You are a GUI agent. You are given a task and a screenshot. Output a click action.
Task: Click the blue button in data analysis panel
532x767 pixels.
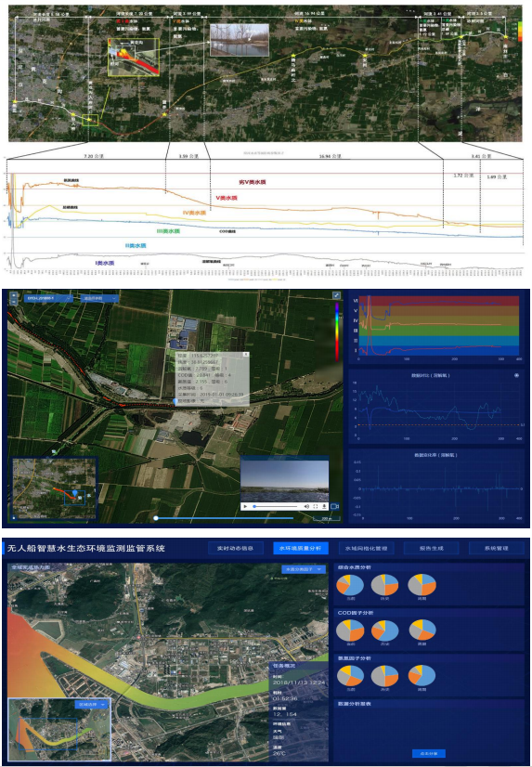click(x=428, y=753)
